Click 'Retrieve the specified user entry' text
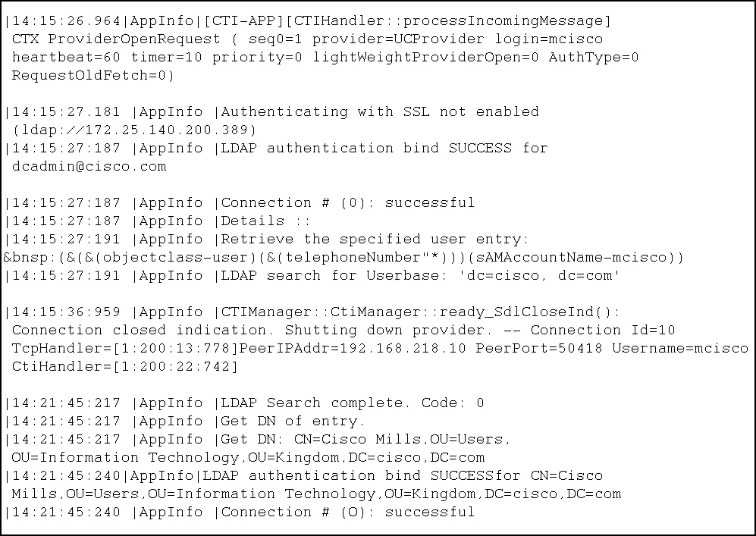Viewport: 756px width, 536px height. click(375, 239)
